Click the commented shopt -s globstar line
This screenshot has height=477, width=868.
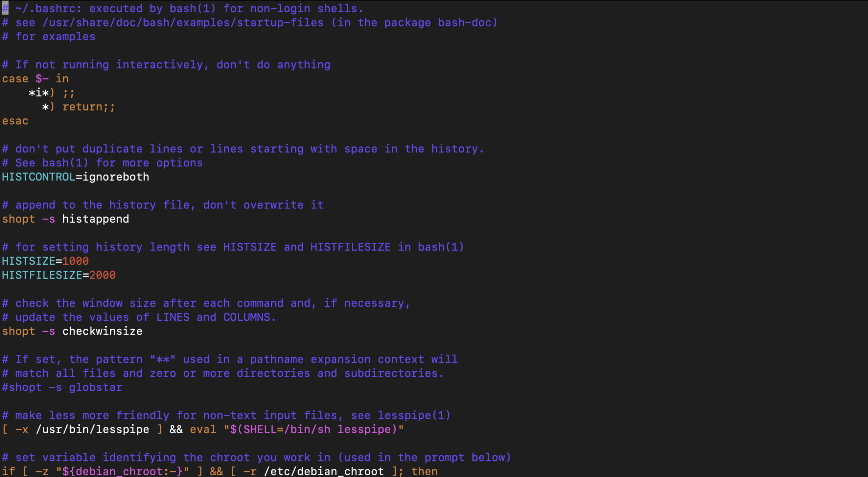click(62, 387)
